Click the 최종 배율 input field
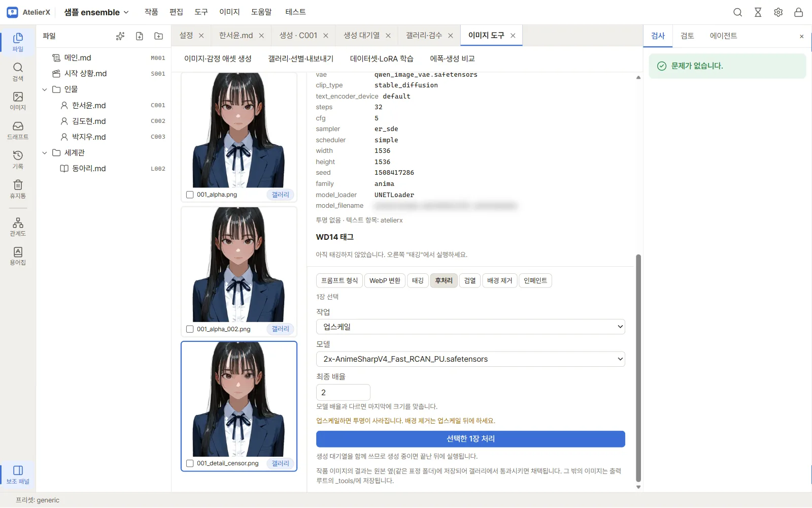The image size is (812, 508). point(343,393)
